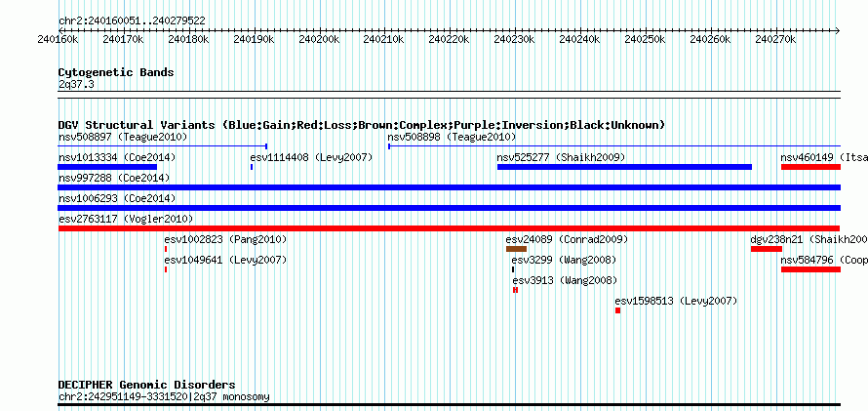
Task: Open the nsv525277 (Shaikh2009) label
Action: (562, 157)
